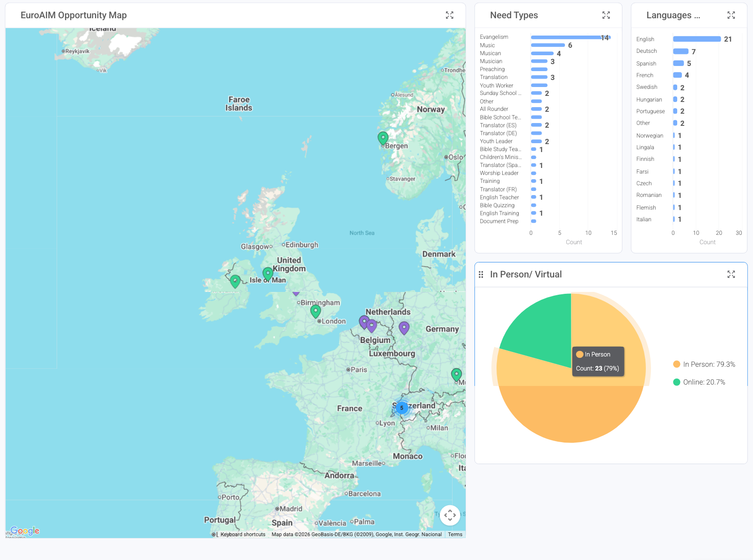Toggle the In Person legend item

point(704,364)
